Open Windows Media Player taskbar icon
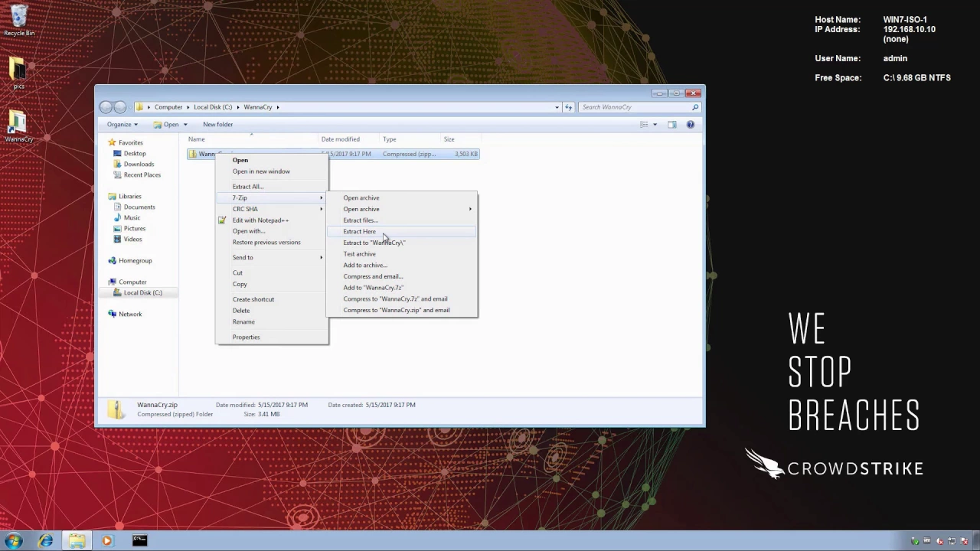 (x=106, y=540)
